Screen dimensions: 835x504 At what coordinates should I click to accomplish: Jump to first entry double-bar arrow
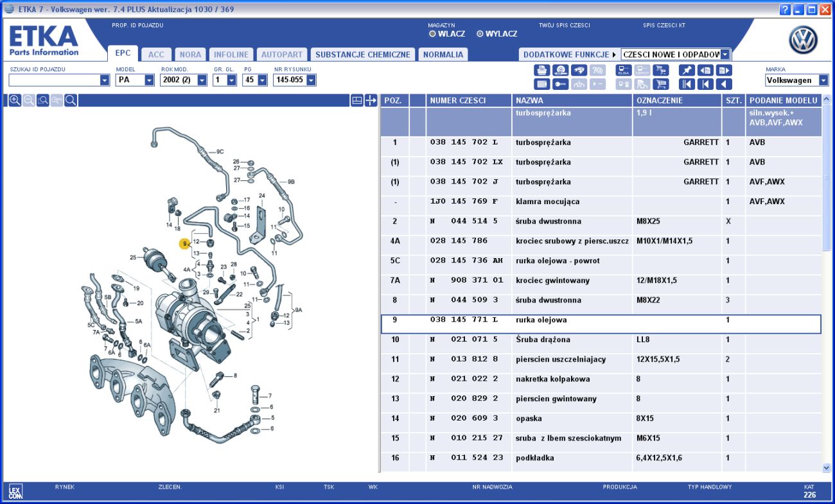pos(687,84)
